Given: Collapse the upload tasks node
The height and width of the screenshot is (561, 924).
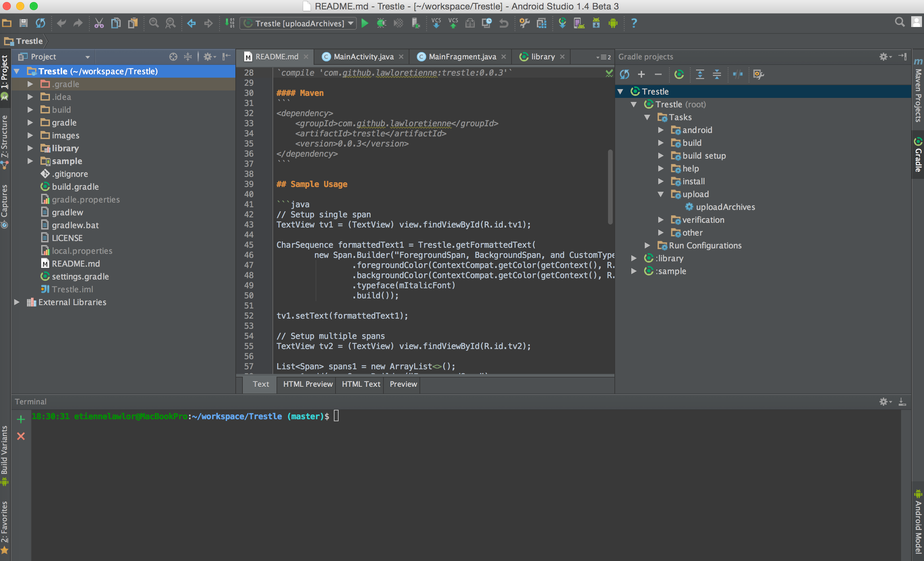Looking at the screenshot, I should point(661,194).
